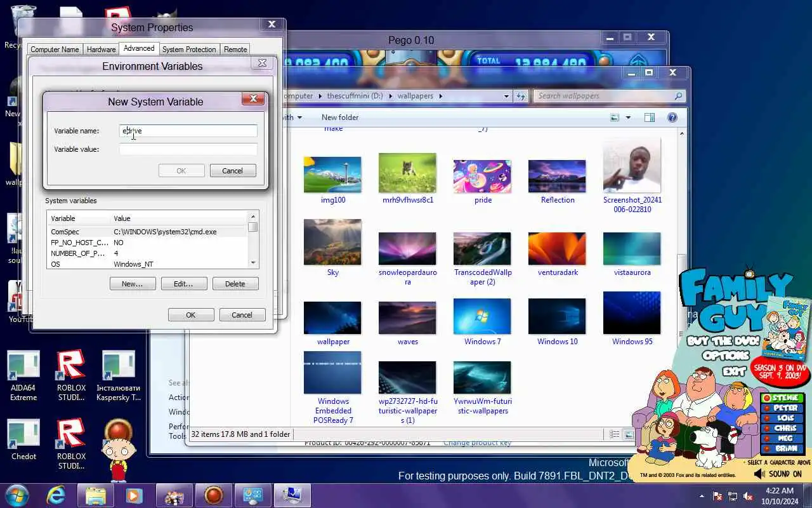This screenshot has width=812, height=508.
Task: Open the Start menu orb
Action: click(17, 495)
